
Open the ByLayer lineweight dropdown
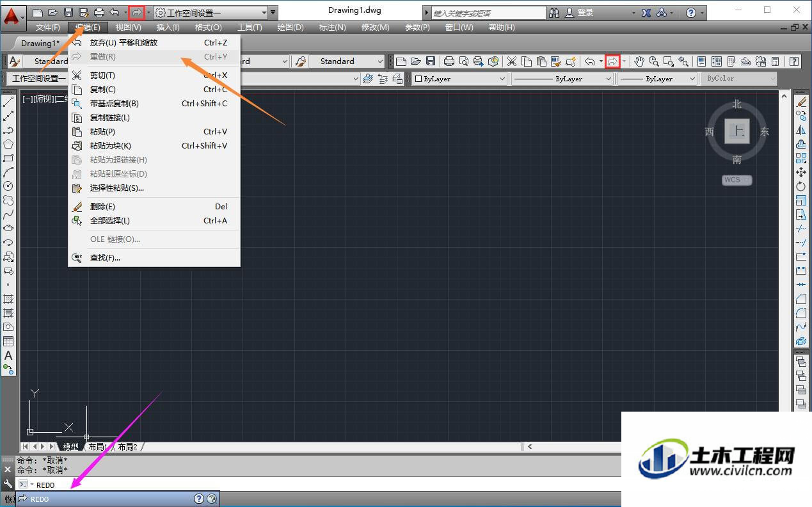[x=658, y=79]
